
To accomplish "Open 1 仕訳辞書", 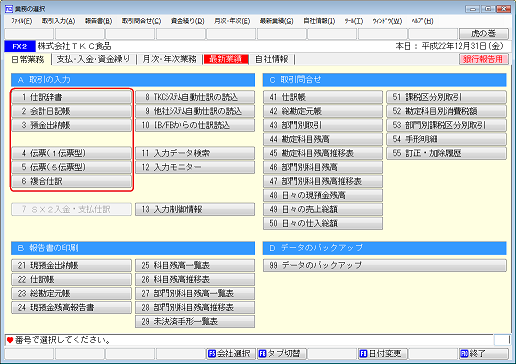I will point(71,97).
